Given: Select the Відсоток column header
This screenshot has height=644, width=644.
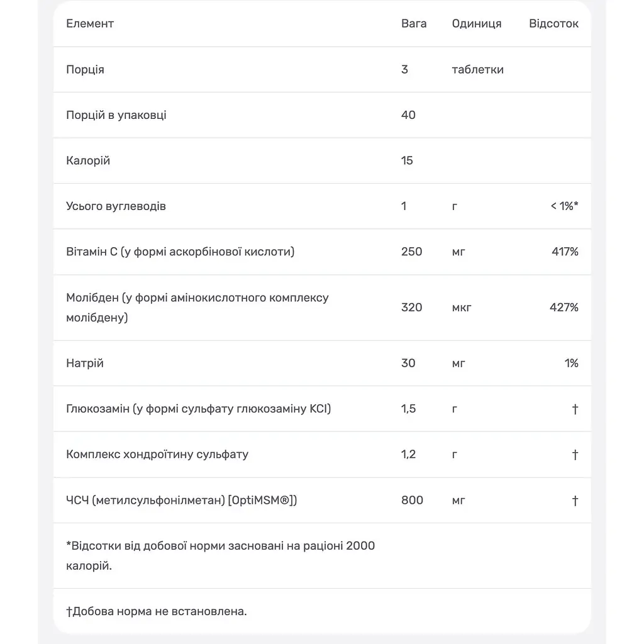Looking at the screenshot, I should click(x=553, y=23).
